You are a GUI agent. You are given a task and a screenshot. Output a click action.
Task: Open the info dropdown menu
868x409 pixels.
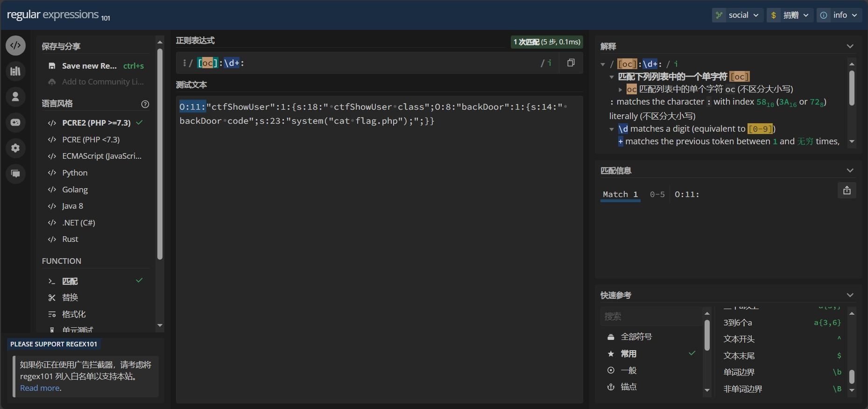pyautogui.click(x=839, y=15)
